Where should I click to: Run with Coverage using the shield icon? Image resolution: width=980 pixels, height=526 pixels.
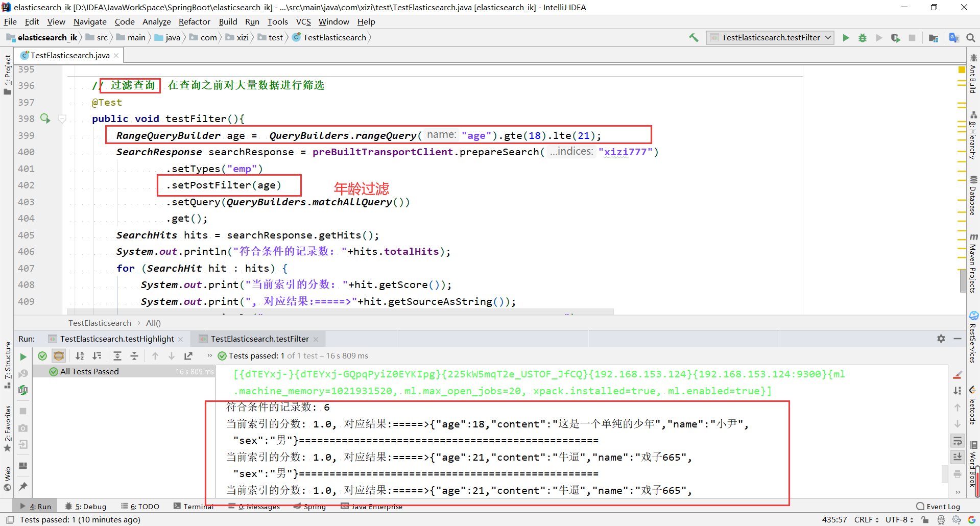tap(895, 38)
